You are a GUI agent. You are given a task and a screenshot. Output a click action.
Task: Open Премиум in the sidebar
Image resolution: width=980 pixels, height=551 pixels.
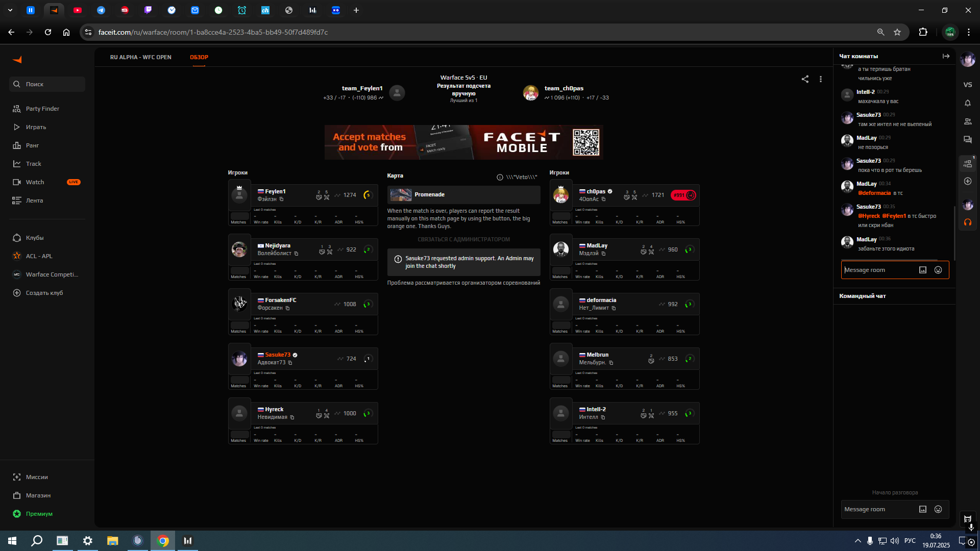pyautogui.click(x=39, y=514)
